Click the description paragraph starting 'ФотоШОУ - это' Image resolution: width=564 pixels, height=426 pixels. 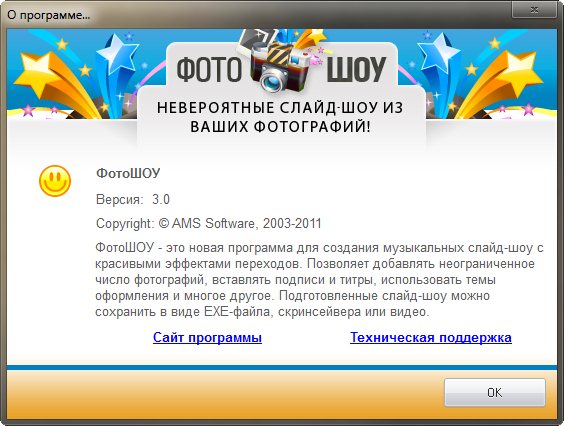[x=319, y=280]
